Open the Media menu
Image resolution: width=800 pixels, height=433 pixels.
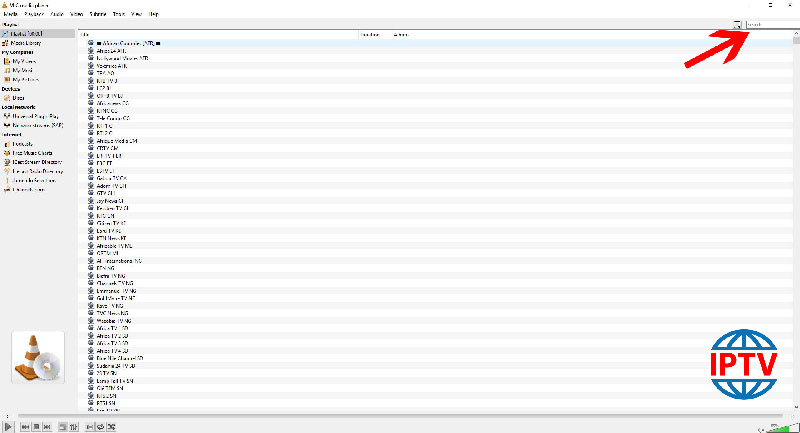tap(10, 14)
